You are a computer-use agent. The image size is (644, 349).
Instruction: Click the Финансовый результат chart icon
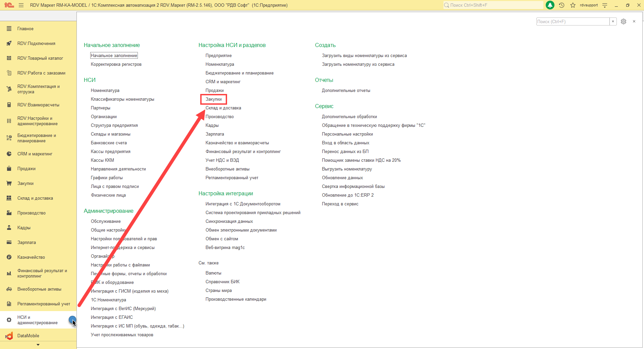[9, 273]
